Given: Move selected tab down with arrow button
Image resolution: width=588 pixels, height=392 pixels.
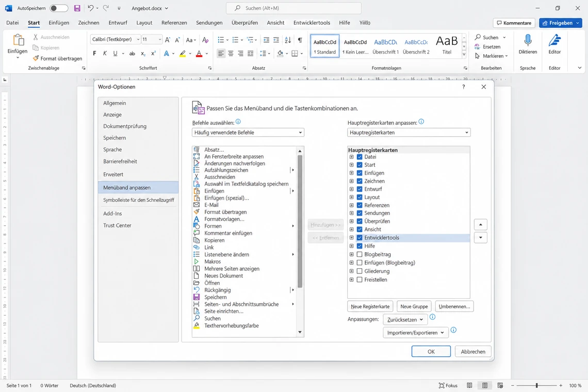Looking at the screenshot, I should point(481,237).
